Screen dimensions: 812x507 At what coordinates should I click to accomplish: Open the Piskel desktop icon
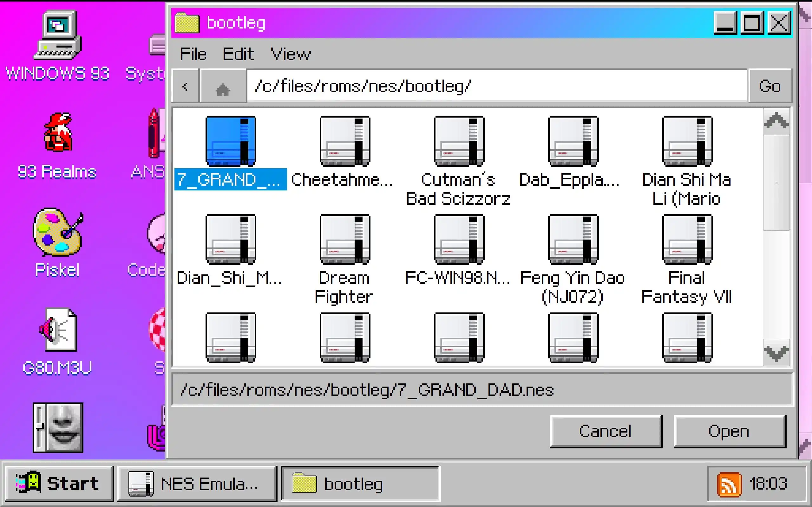point(57,232)
